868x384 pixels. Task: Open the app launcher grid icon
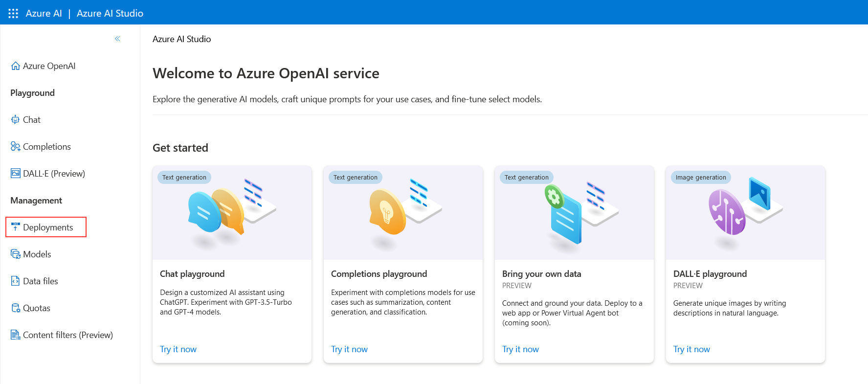13,13
